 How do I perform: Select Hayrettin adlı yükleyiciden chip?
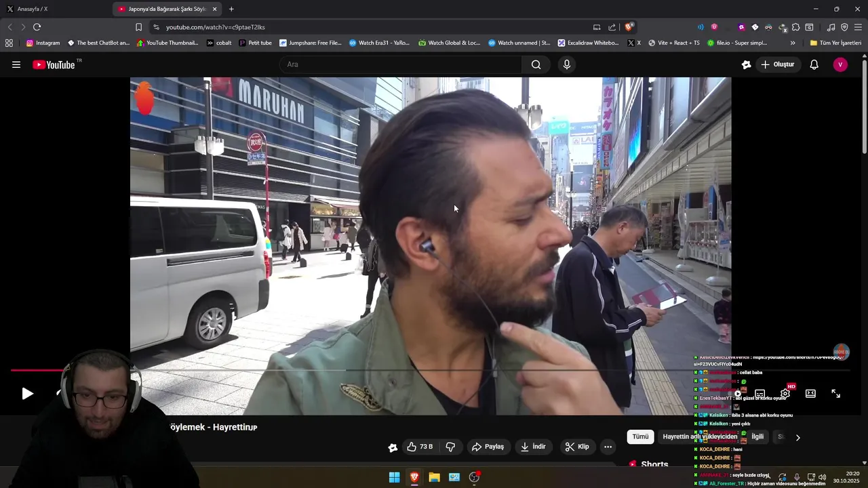click(700, 436)
